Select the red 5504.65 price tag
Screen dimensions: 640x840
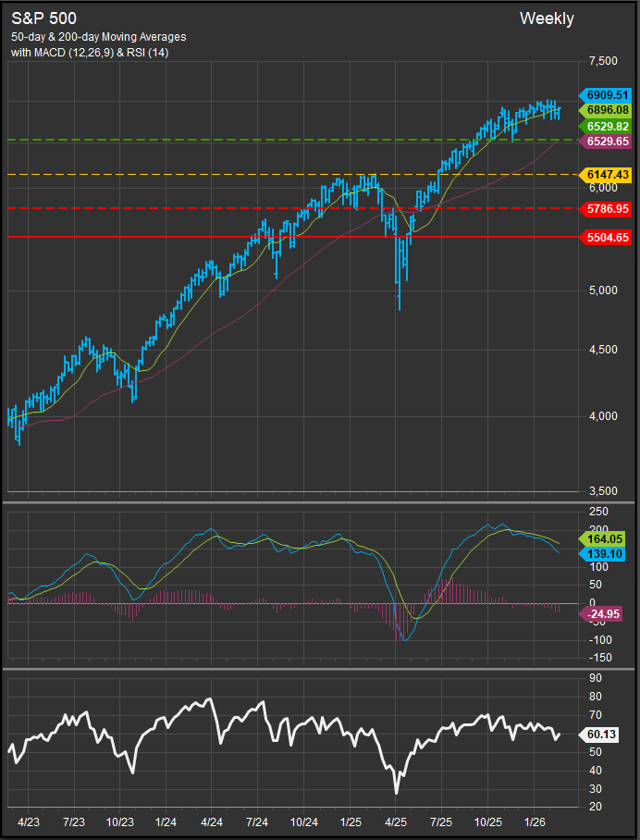(605, 238)
